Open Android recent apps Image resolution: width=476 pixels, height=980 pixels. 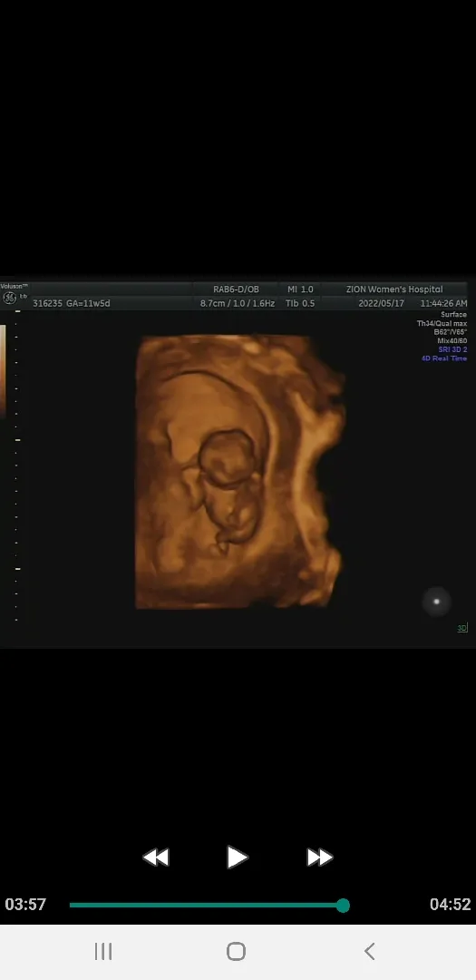pos(103,951)
